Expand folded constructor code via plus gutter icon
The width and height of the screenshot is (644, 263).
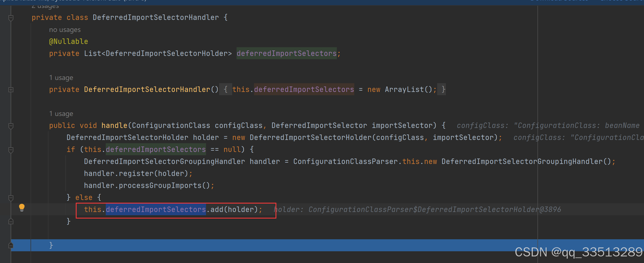click(x=11, y=89)
